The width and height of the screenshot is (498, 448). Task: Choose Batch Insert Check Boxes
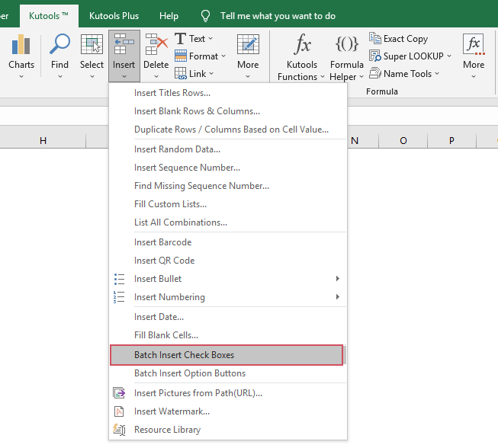coord(227,355)
